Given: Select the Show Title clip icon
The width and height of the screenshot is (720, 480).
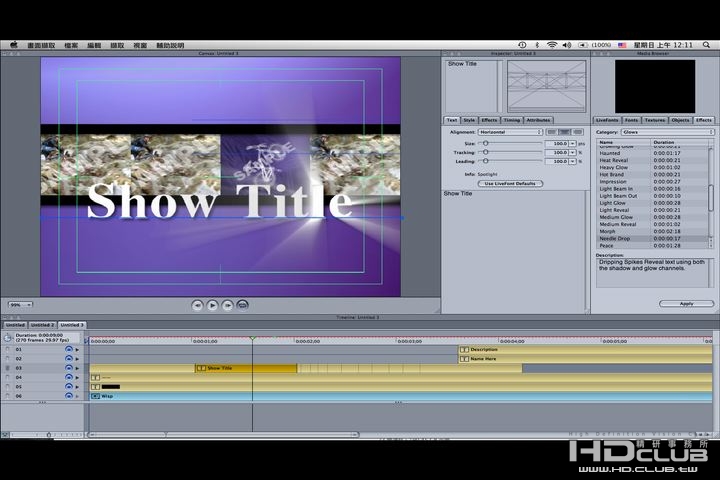Looking at the screenshot, I should [201, 368].
